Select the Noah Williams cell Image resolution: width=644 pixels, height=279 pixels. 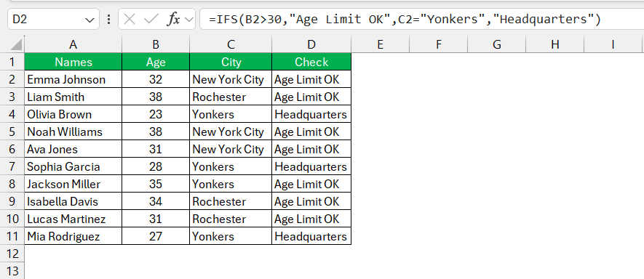[x=73, y=132]
